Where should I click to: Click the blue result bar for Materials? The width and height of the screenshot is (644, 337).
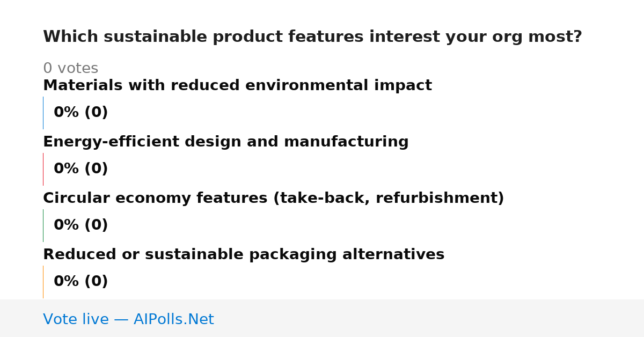pyautogui.click(x=43, y=113)
